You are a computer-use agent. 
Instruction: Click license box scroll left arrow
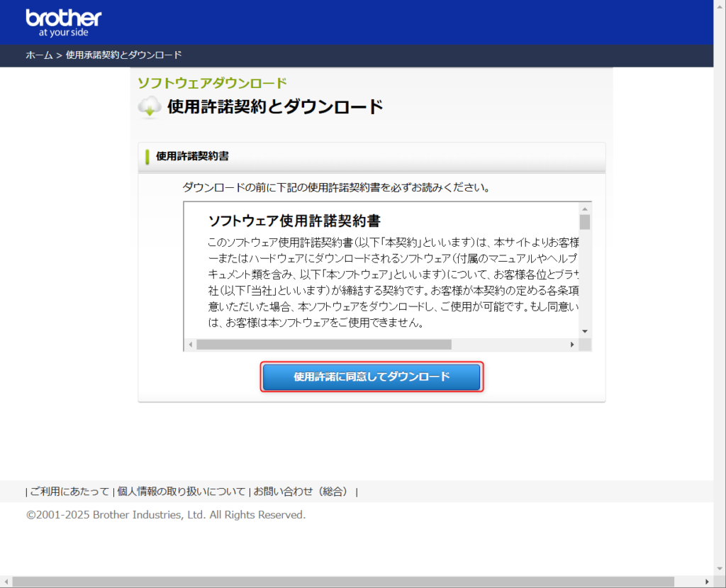click(190, 344)
